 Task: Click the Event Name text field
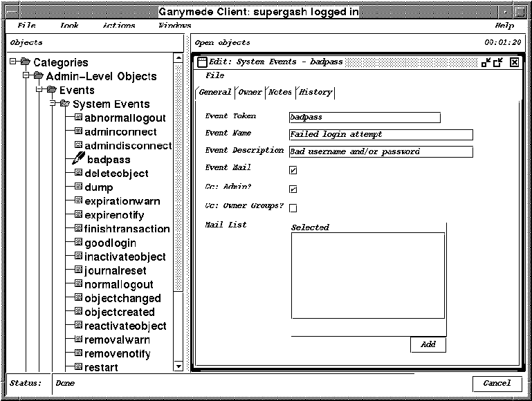pos(380,135)
